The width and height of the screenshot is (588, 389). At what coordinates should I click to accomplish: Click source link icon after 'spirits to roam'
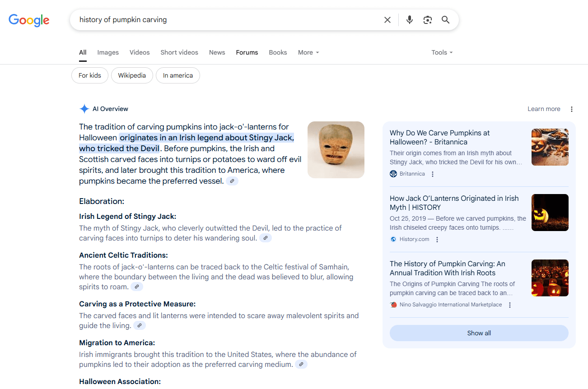137,287
